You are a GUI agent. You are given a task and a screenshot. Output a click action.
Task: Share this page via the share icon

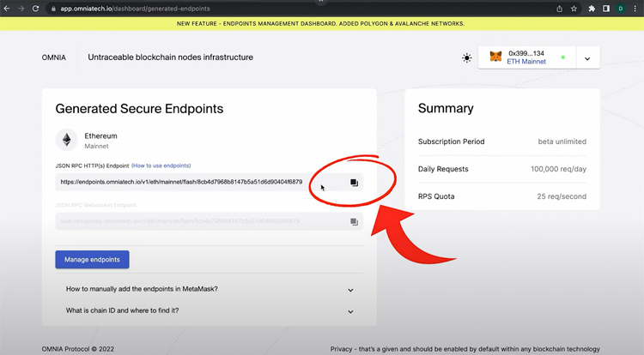coord(559,9)
